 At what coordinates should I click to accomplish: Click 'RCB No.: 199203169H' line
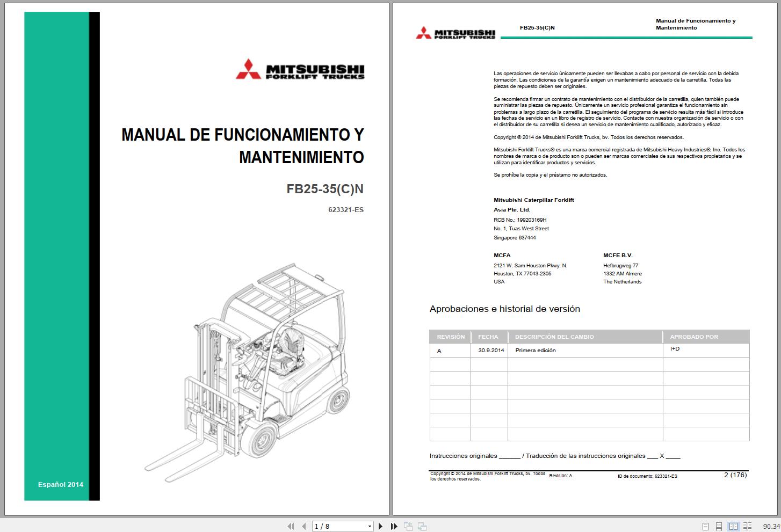(x=520, y=220)
